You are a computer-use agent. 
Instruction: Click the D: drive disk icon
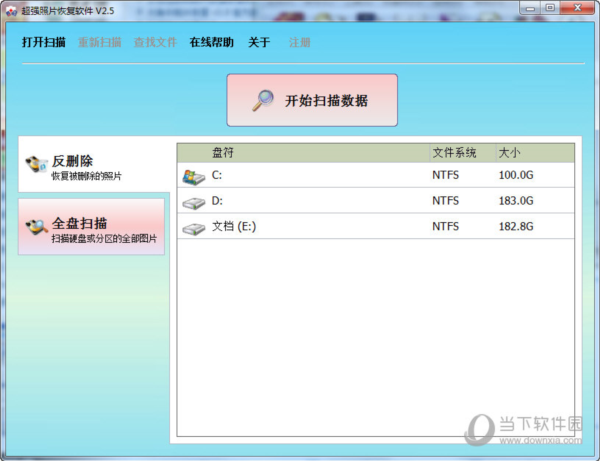[x=194, y=203]
